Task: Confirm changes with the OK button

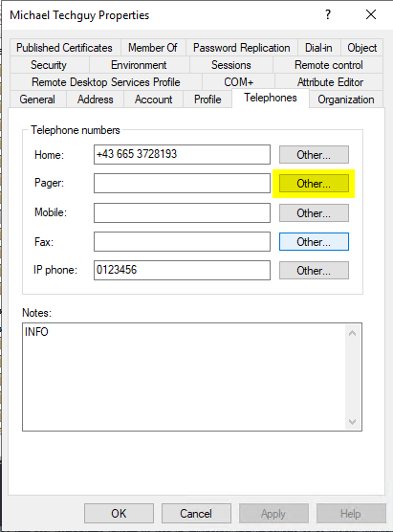Action: [119, 513]
